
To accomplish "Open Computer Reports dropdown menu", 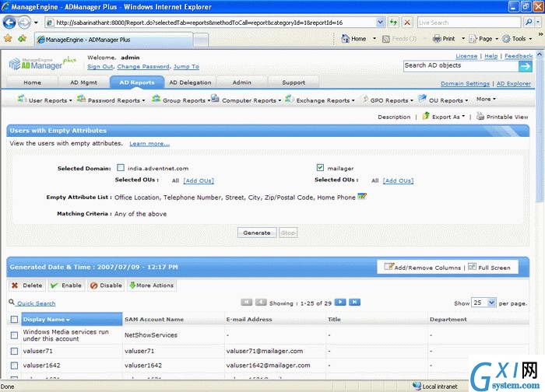I will click(x=246, y=100).
